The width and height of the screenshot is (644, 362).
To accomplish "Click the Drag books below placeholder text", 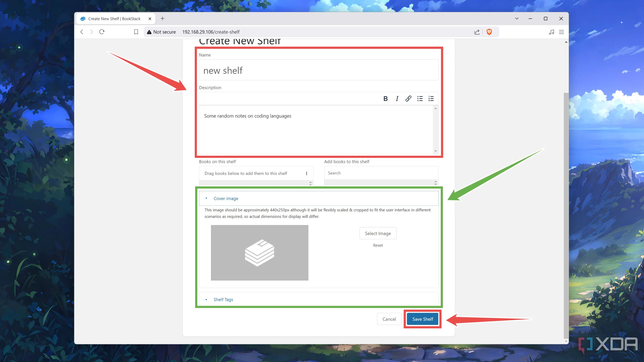I will (246, 173).
